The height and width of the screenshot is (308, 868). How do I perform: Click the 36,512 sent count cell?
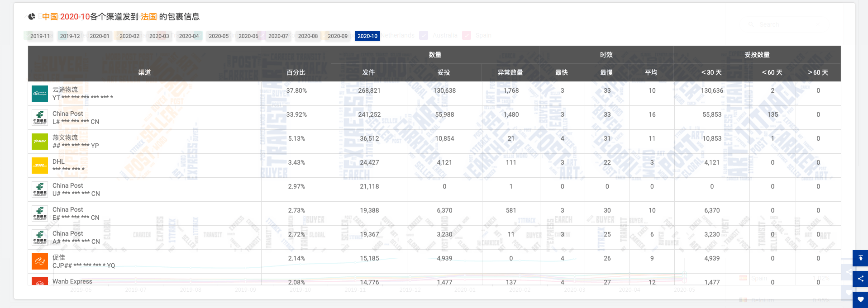(x=369, y=138)
